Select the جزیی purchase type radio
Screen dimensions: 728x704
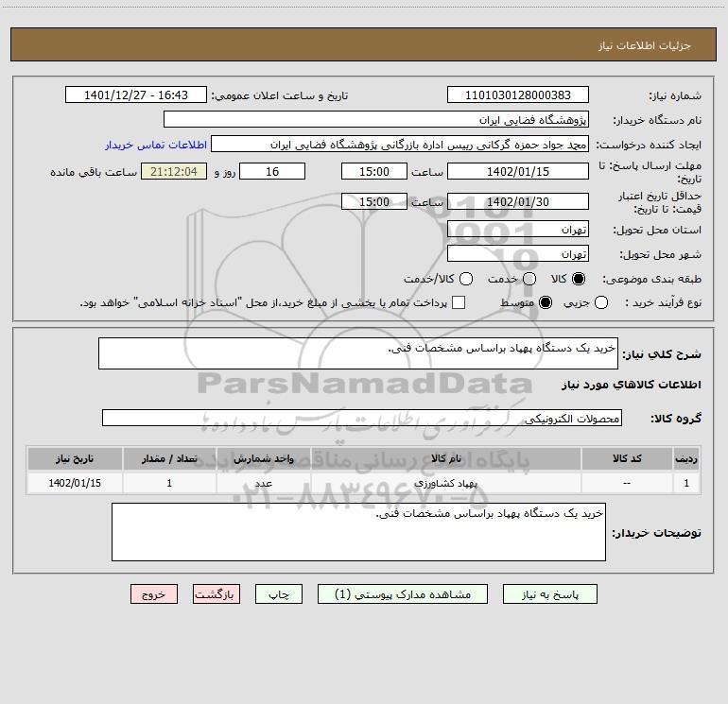pyautogui.click(x=600, y=302)
